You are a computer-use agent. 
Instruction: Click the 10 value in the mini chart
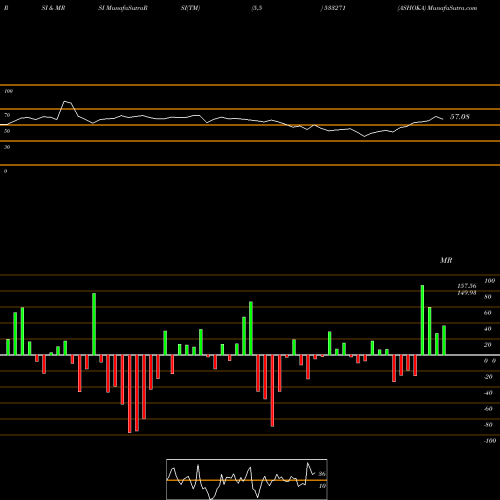(322, 486)
